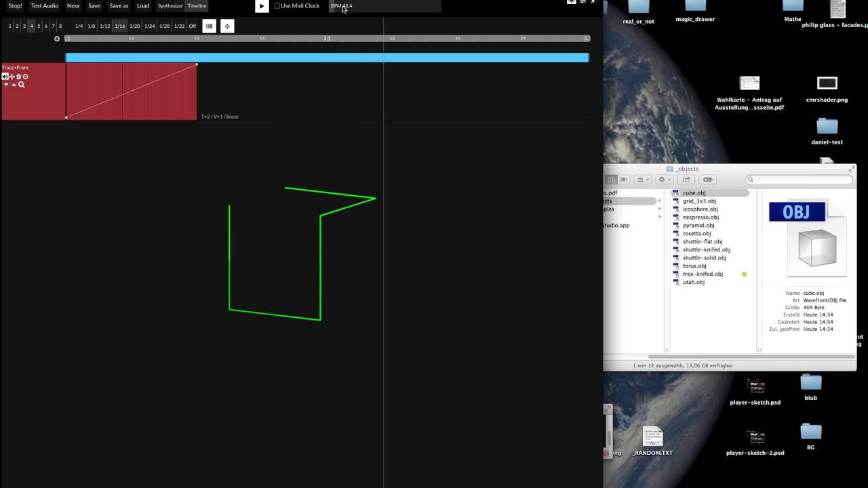Viewport: 868px width, 488px height.
Task: Click the record circle icon in the track controls
Action: [25, 77]
